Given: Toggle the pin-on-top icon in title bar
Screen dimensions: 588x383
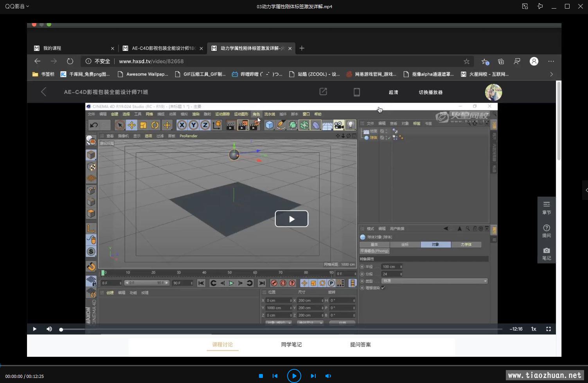Looking at the screenshot, I should click(540, 6).
